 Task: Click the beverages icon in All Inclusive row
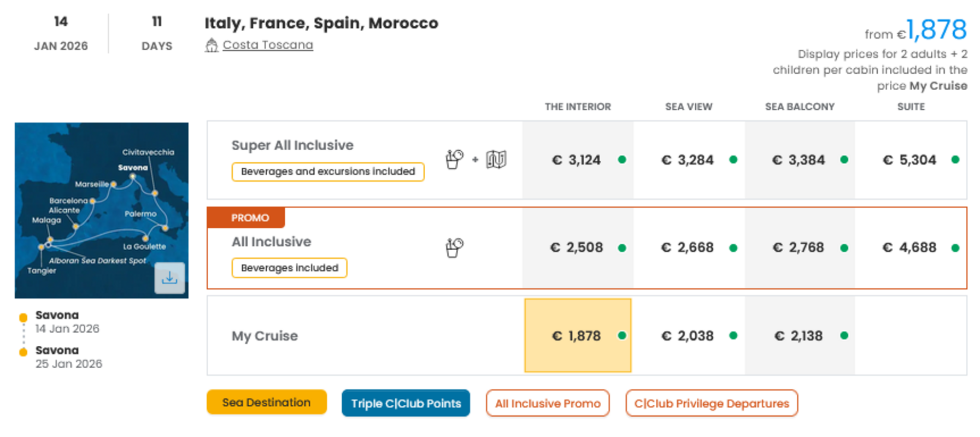coord(454,247)
